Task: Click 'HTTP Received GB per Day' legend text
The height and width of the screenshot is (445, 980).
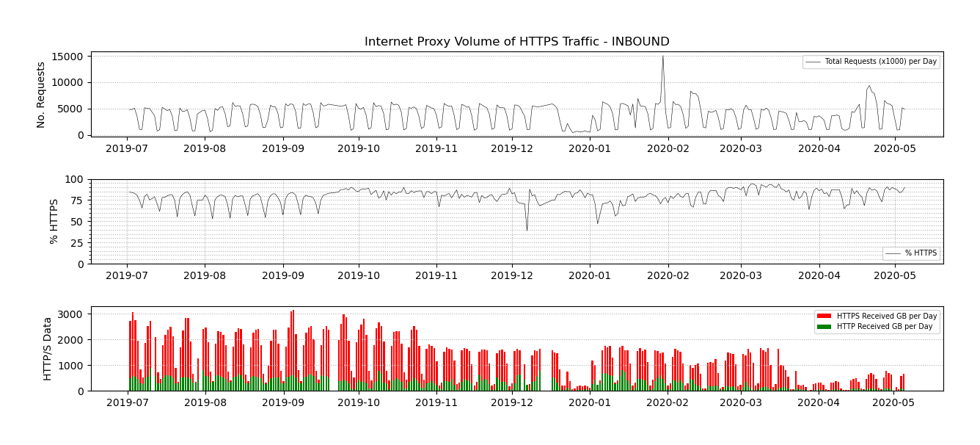Action: 885,326
